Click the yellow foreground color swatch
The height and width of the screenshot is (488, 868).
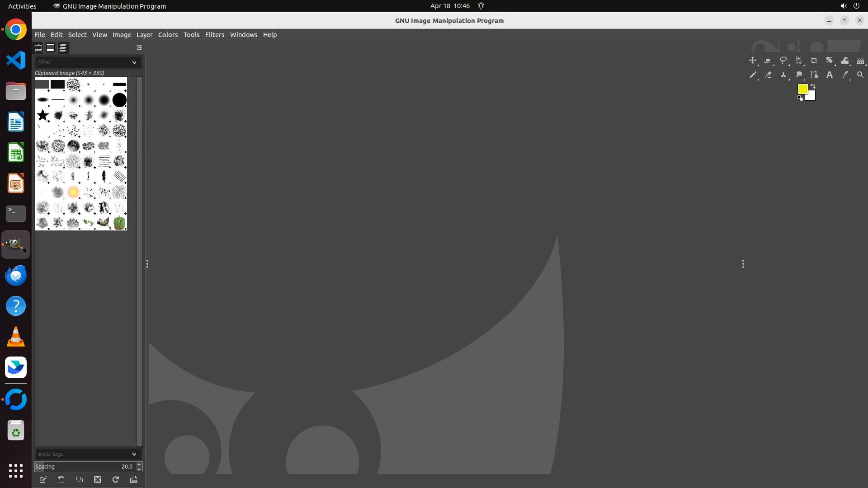802,89
